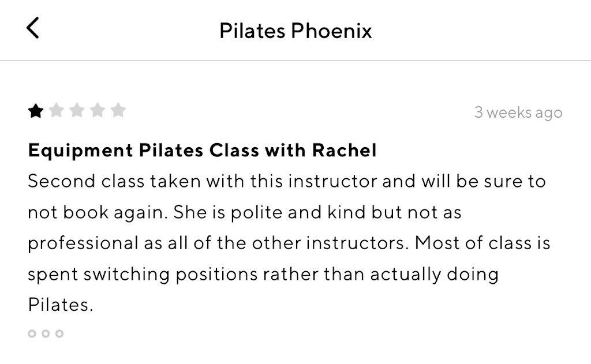Click the filled first rating star
Screen dimensions: 591x364
click(36, 111)
